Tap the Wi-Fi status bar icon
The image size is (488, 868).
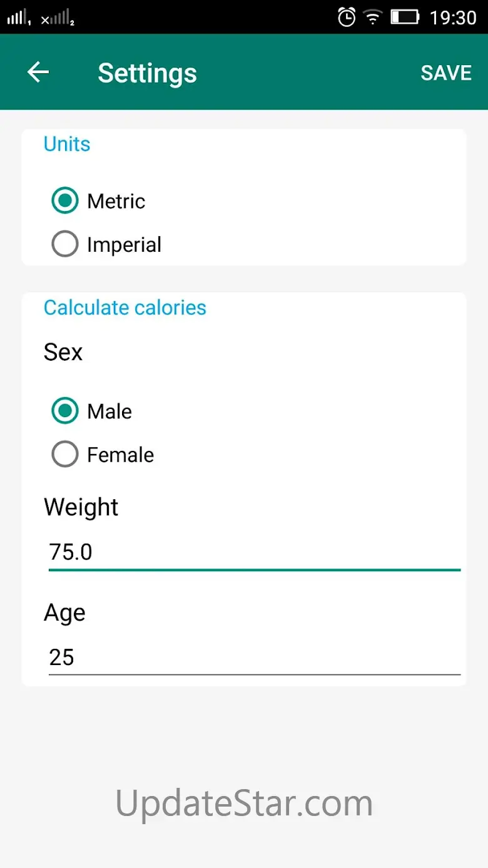(x=373, y=17)
